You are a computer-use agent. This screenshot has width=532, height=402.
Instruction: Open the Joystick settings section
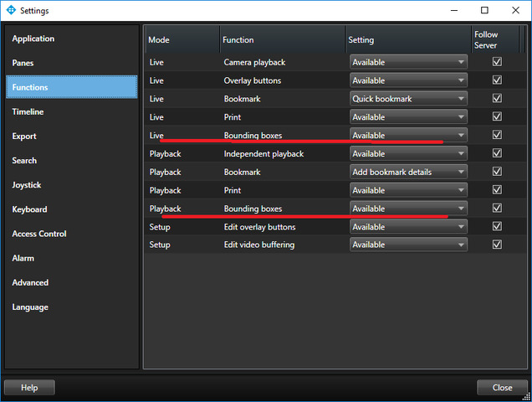click(x=27, y=184)
